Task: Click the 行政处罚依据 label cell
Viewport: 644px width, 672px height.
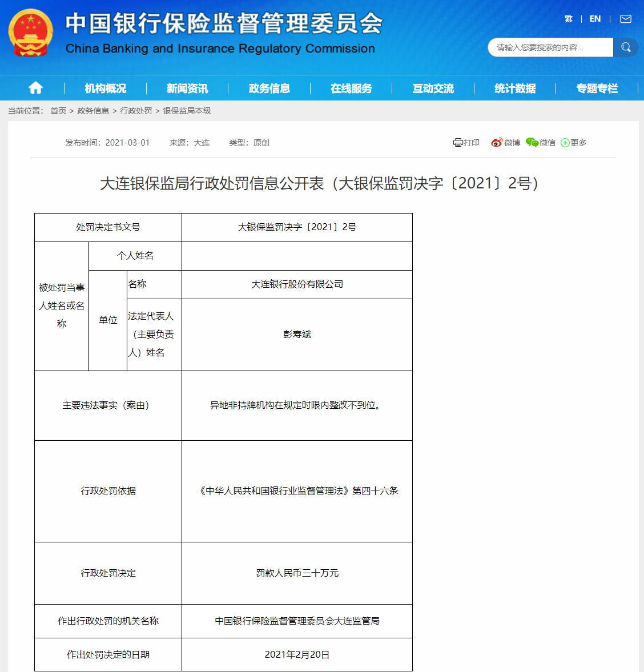Action: [x=108, y=491]
